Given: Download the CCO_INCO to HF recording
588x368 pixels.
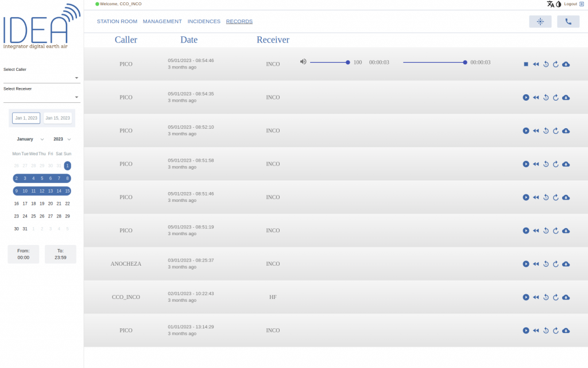Looking at the screenshot, I should [566, 297].
